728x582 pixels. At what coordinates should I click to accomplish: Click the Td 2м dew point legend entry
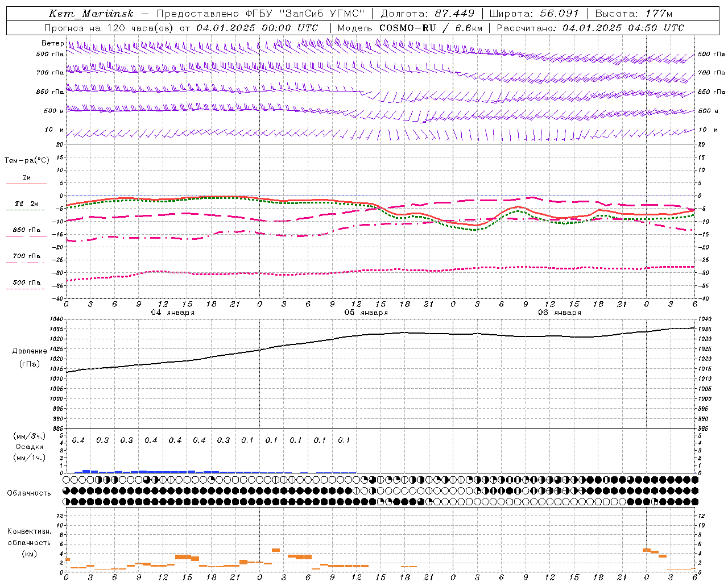tap(26, 203)
